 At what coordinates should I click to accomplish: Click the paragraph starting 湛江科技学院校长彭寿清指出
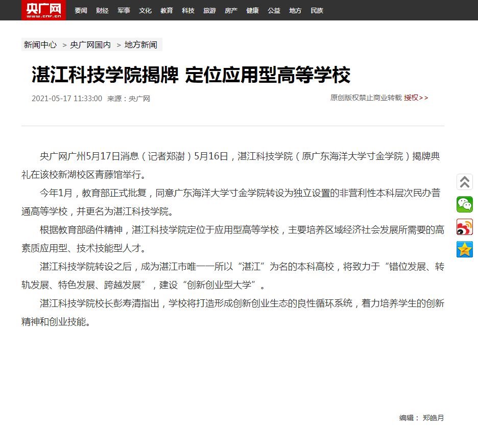[x=232, y=313]
